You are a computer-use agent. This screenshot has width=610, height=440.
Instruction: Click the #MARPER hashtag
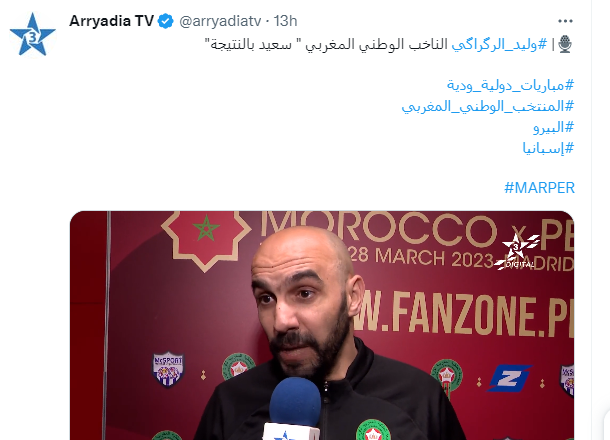point(539,188)
